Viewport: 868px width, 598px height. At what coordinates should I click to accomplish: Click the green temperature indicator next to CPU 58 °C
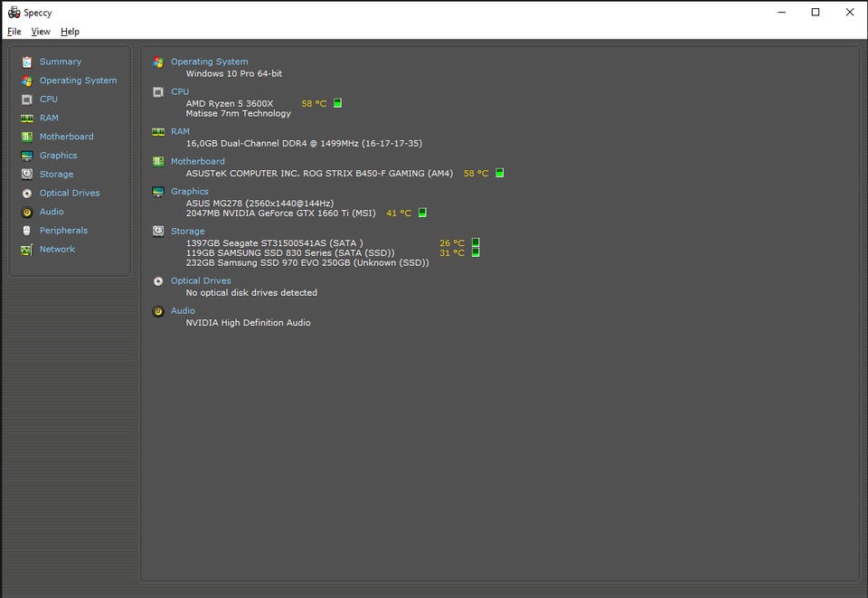coord(337,103)
